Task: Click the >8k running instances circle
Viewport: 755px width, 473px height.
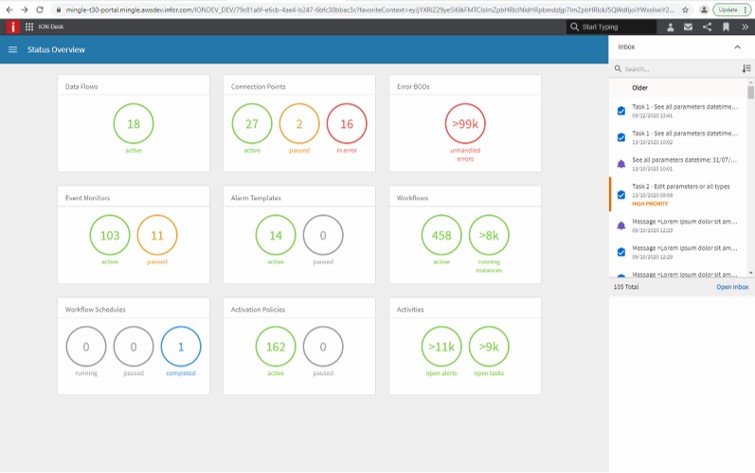Action: [489, 235]
